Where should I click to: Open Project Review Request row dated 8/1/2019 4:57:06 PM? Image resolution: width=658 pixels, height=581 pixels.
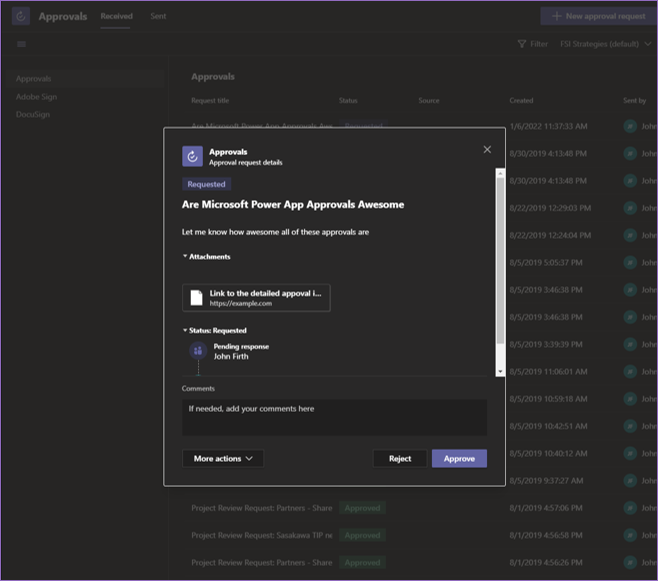(261, 508)
